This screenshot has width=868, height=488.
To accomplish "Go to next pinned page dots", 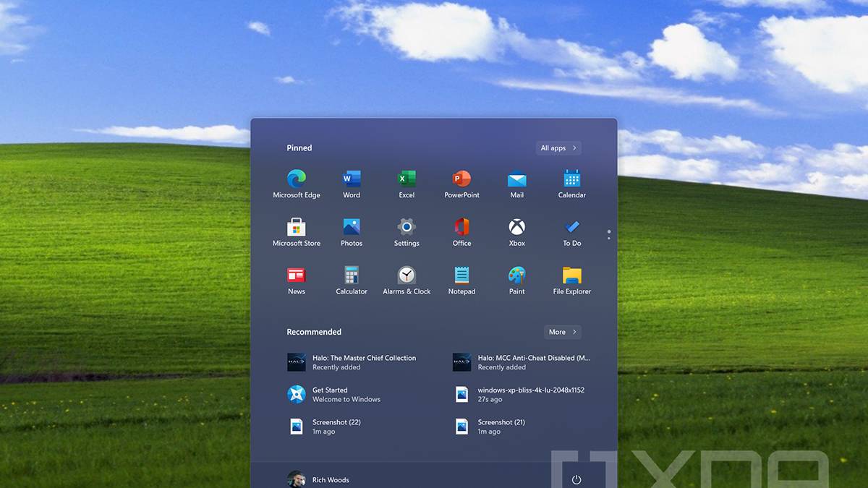I will pos(609,235).
